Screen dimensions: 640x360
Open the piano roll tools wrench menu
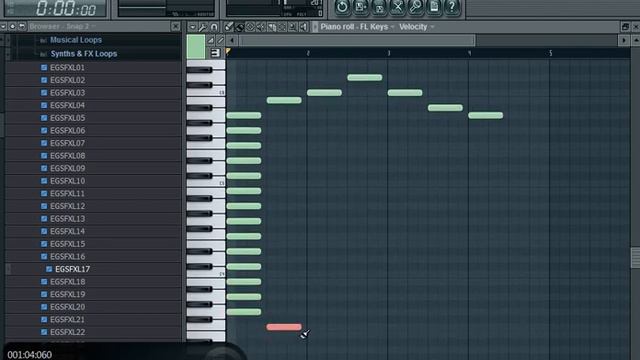(202, 27)
